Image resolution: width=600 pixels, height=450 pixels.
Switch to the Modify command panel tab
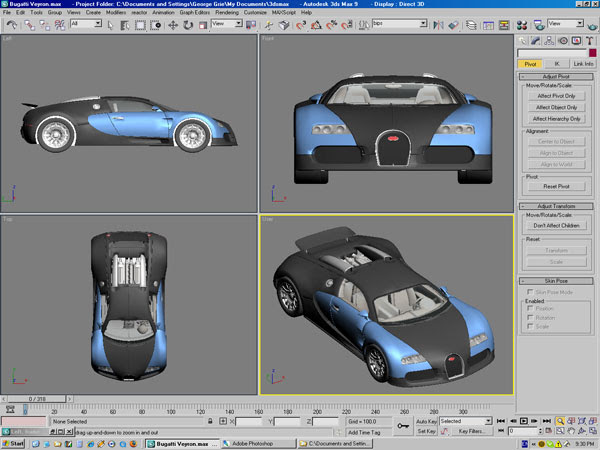(536, 41)
